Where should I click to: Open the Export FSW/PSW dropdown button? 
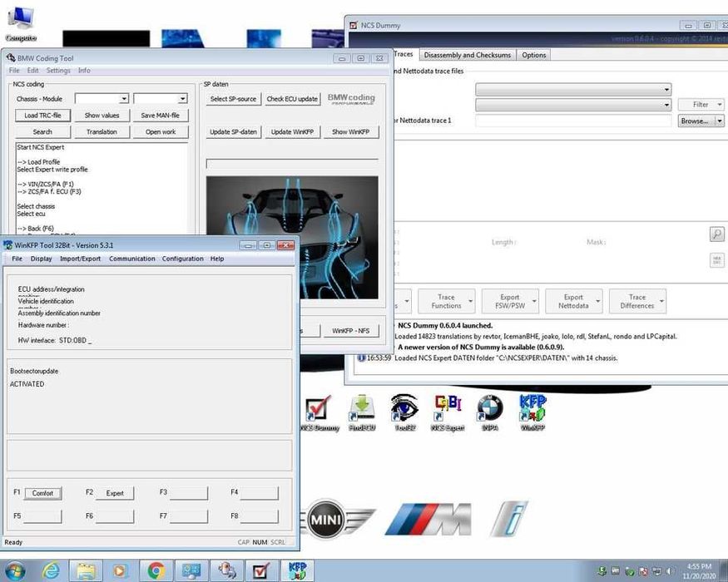click(510, 301)
